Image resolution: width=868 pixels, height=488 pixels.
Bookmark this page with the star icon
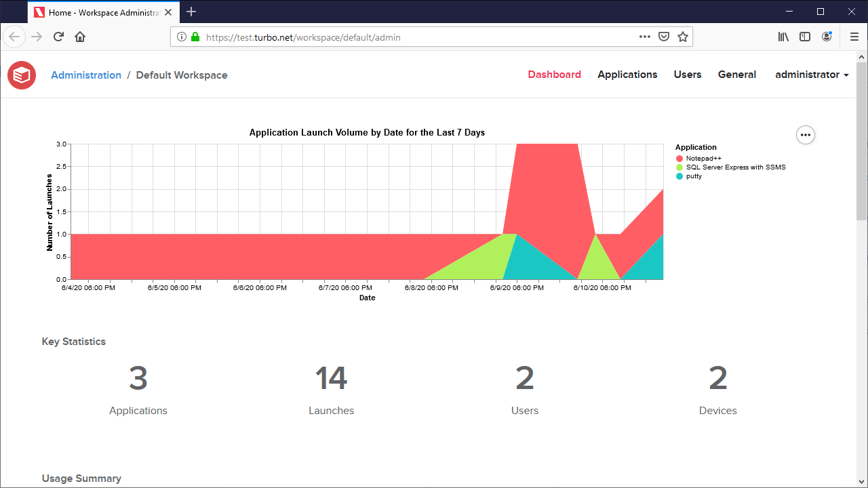pyautogui.click(x=683, y=37)
